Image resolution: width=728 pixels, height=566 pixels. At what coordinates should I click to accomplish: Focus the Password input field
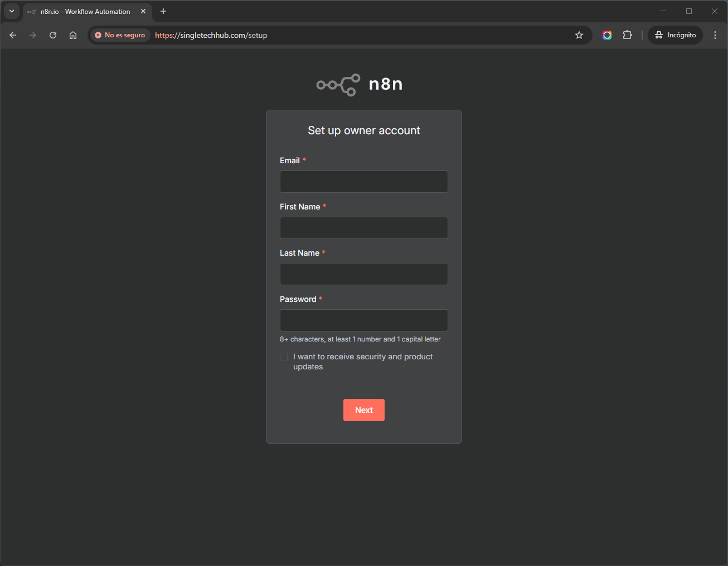click(364, 320)
